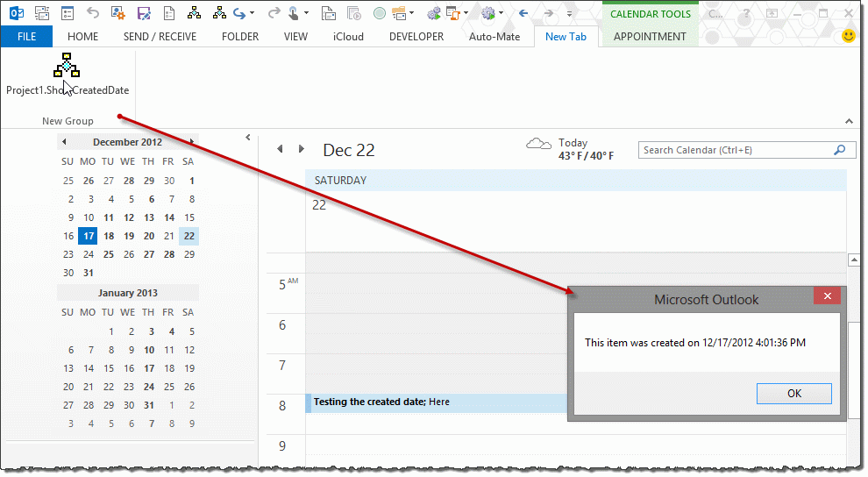This screenshot has width=868, height=477.
Task: Click the Undo arrow in quick access toolbar
Action: pos(92,13)
